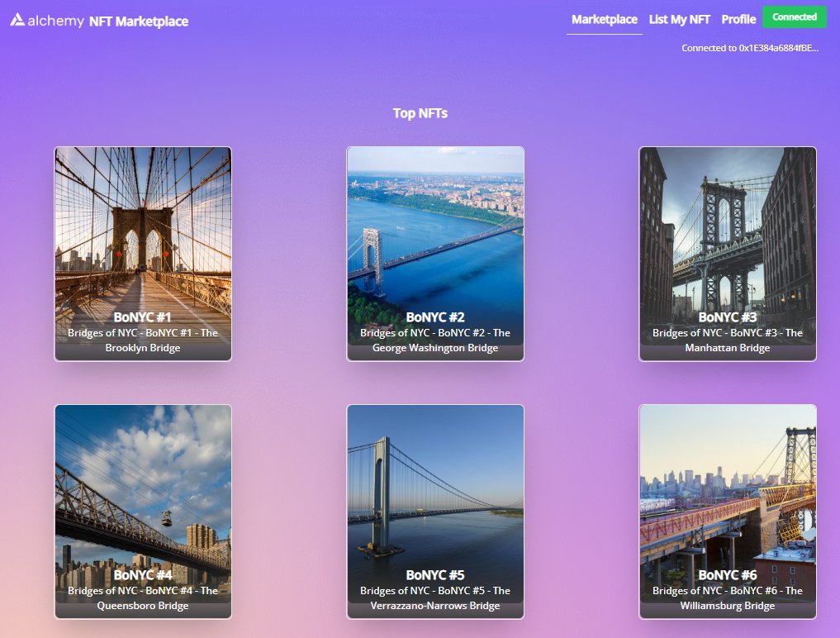The image size is (840, 638).
Task: Click the NFT Marketplace header title
Action: (x=139, y=21)
